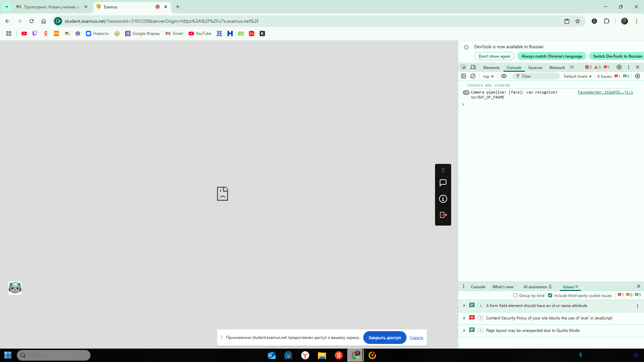This screenshot has height=362, width=644.
Task: Click the Закрыть доступ button
Action: click(x=384, y=338)
